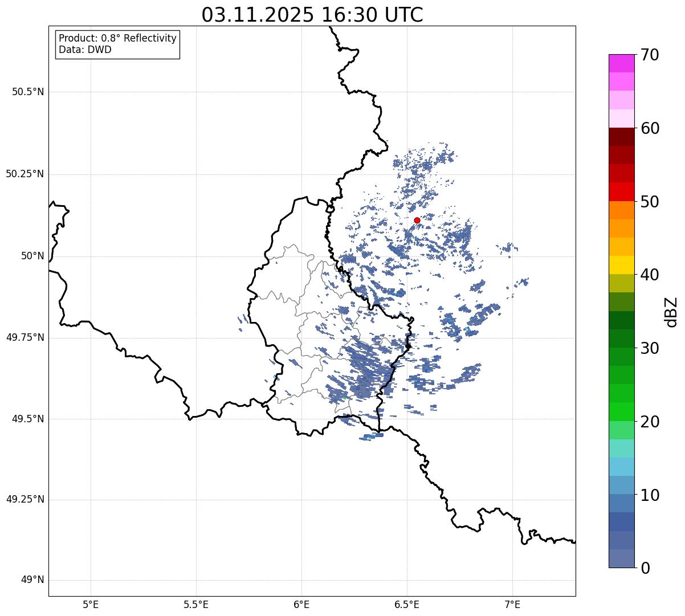
Task: Click the 50.5°N latitude label
Action: 28,92
